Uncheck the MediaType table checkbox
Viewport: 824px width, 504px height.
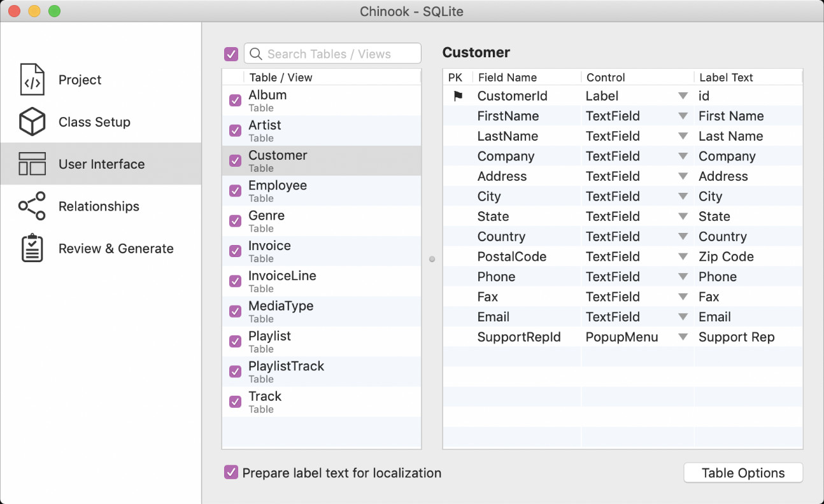pyautogui.click(x=236, y=311)
